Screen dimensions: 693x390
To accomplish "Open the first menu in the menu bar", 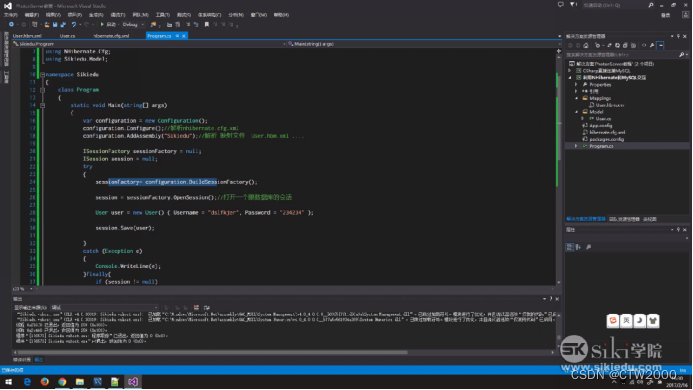I will click(x=11, y=15).
